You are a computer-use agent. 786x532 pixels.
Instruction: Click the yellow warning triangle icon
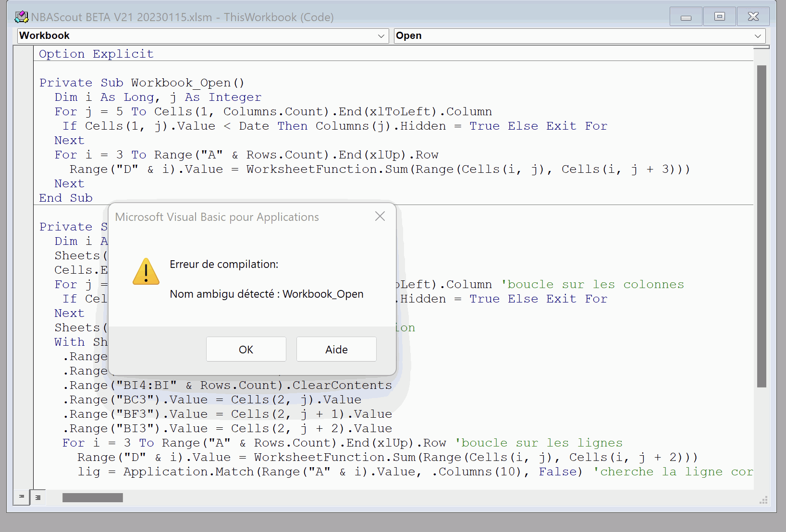coord(146,272)
